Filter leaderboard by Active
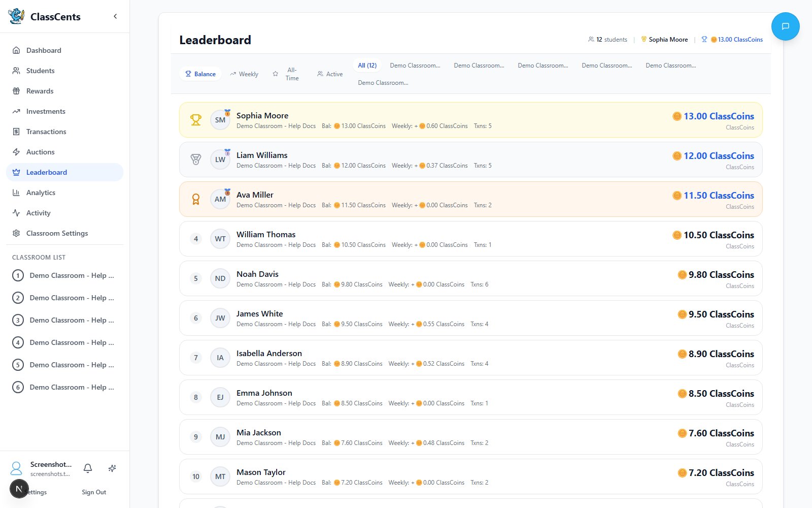This screenshot has height=508, width=812. (x=330, y=74)
